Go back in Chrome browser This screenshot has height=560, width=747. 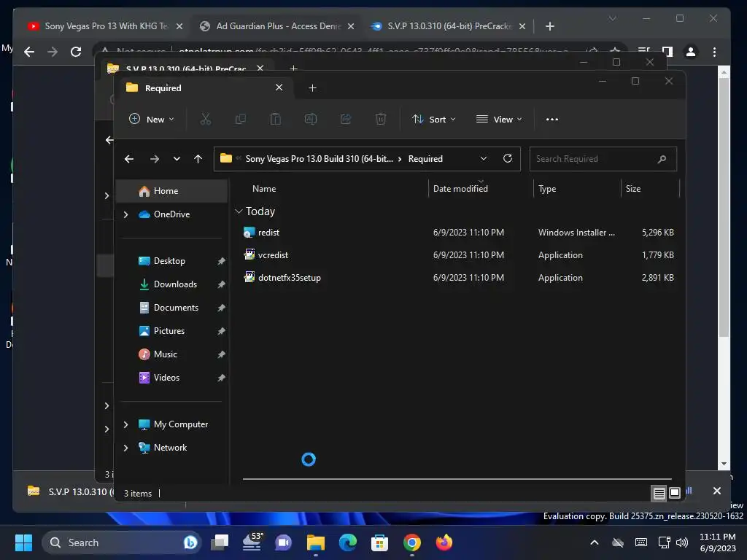[29, 52]
